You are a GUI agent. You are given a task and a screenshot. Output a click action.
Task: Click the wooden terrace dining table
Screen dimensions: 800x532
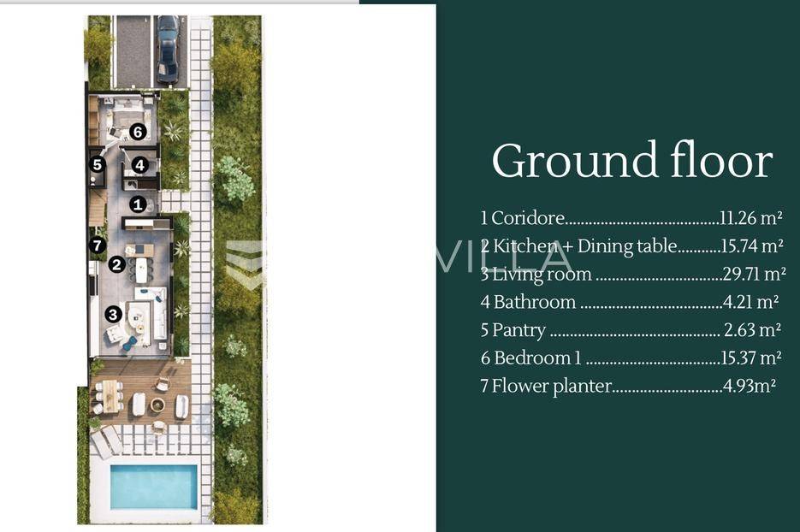pyautogui.click(x=110, y=396)
